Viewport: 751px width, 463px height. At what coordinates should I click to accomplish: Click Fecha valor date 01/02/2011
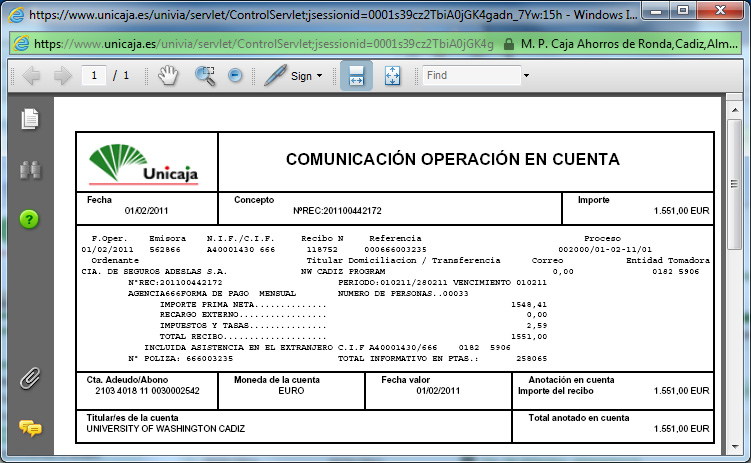coord(438,391)
